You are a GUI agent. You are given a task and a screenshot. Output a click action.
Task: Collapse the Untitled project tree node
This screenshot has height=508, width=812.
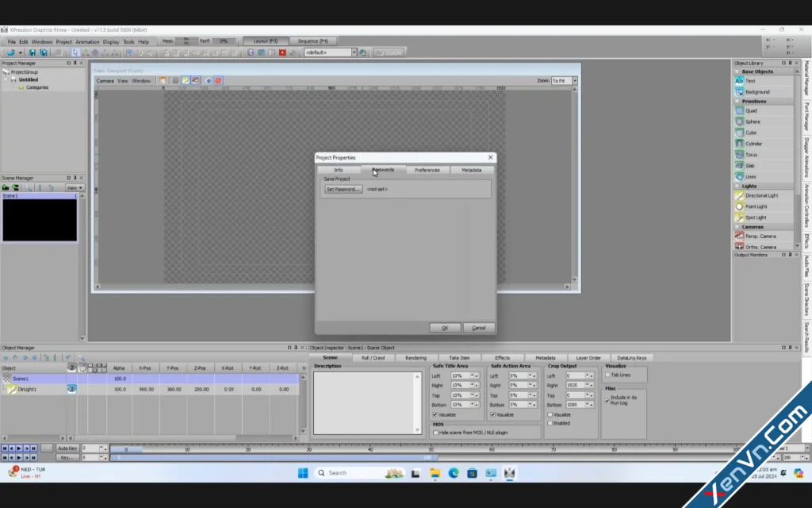coord(6,80)
